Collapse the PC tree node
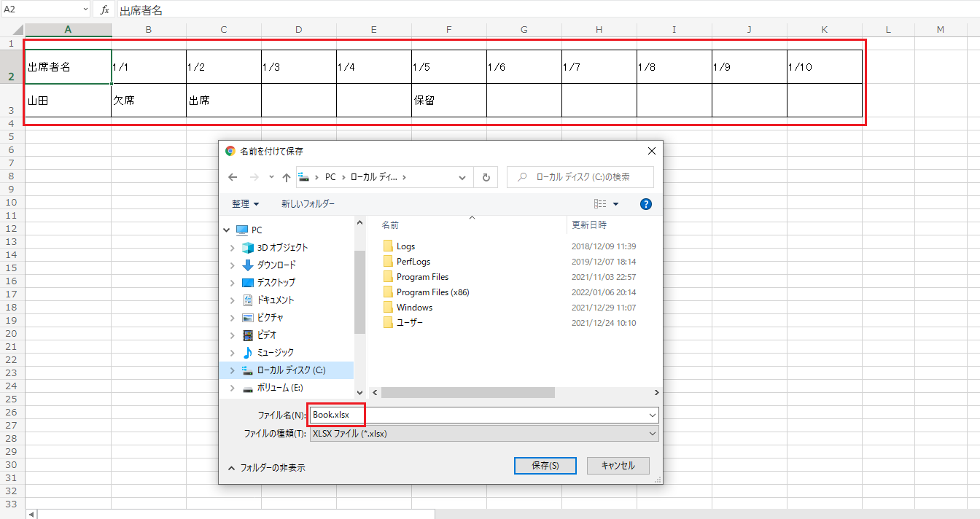This screenshot has width=980, height=519. click(x=225, y=230)
